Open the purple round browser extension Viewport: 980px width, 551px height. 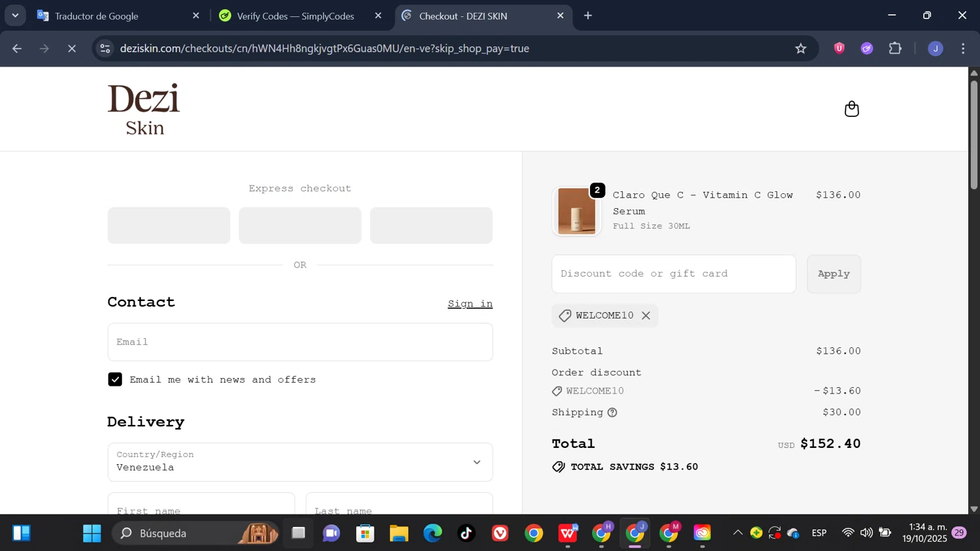pyautogui.click(x=867, y=48)
